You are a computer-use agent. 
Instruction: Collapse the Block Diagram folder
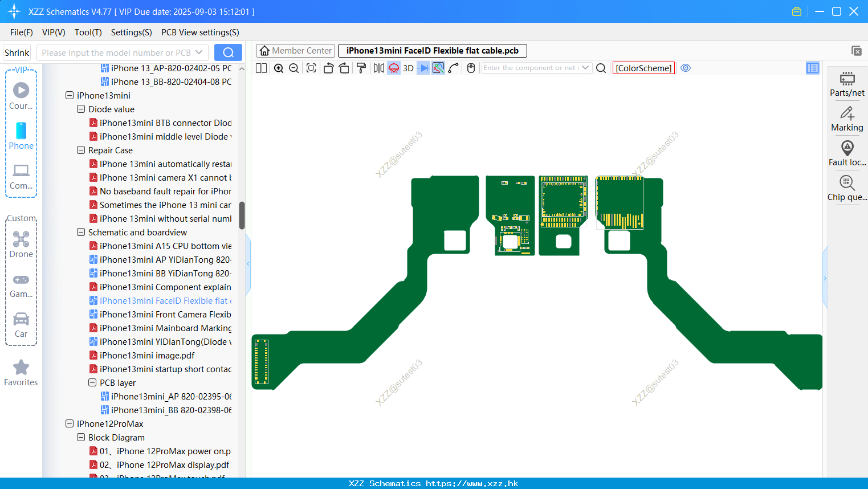coord(81,438)
